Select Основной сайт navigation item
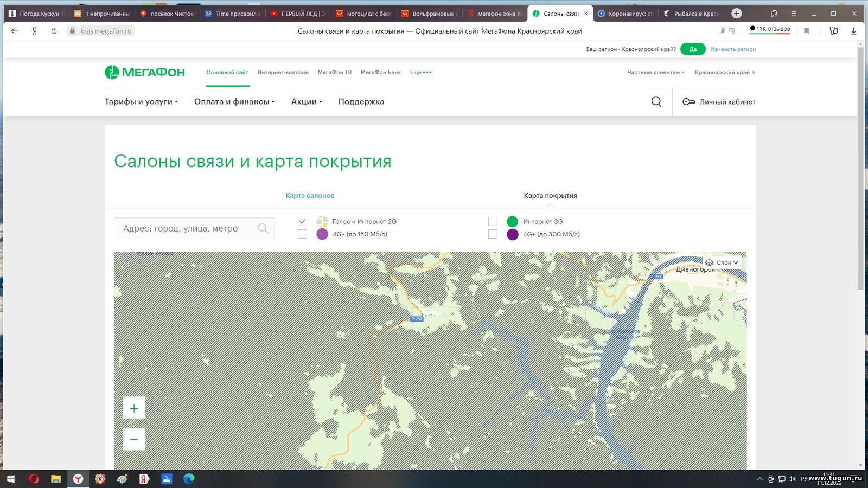 tap(227, 72)
